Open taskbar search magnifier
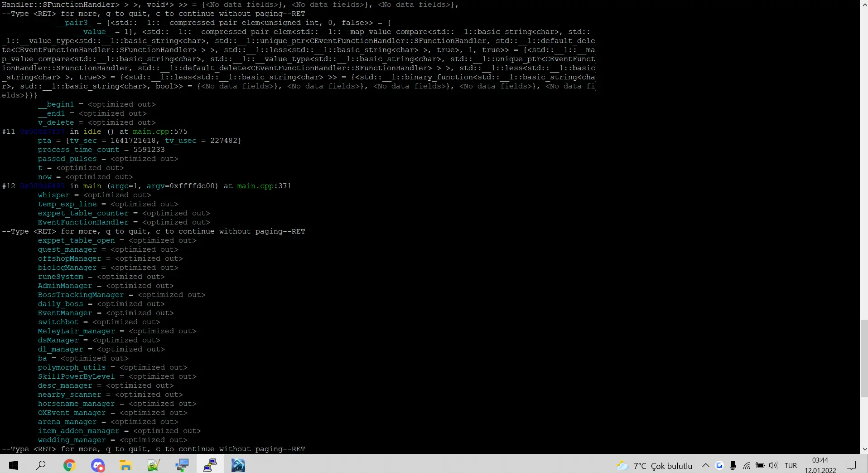868x473 pixels. [41, 465]
